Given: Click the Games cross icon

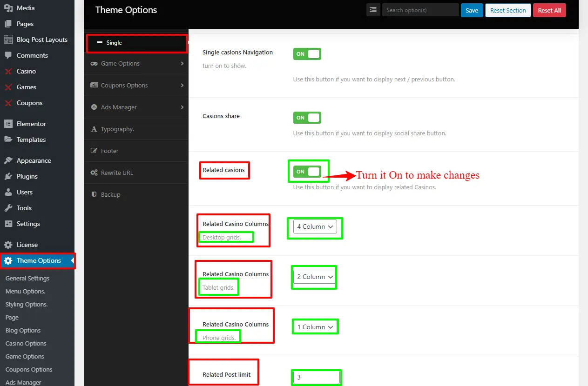Looking at the screenshot, I should click(x=8, y=87).
